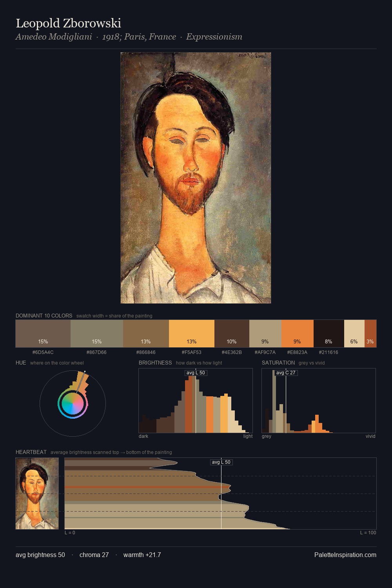Click the hex code text #6D5A4C
Viewport: 392px width, 588px height.
coord(43,352)
